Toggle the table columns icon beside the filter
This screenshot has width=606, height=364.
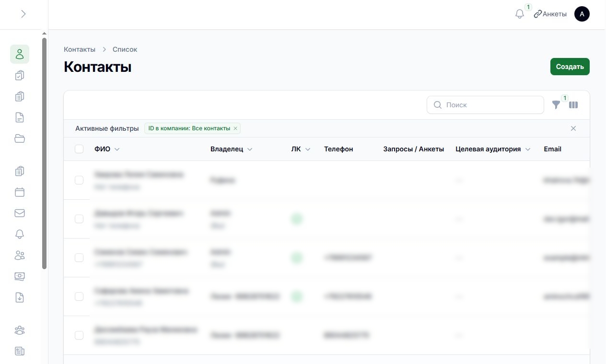click(573, 105)
